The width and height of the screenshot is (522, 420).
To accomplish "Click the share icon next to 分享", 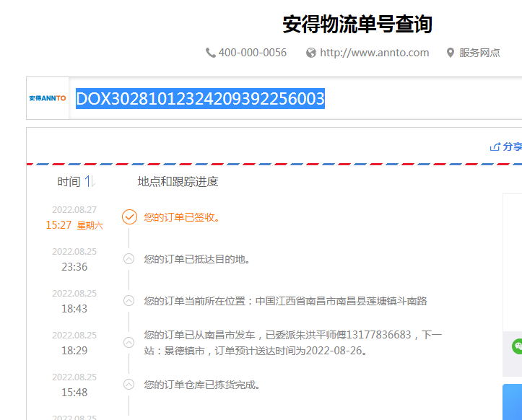I will (x=495, y=146).
